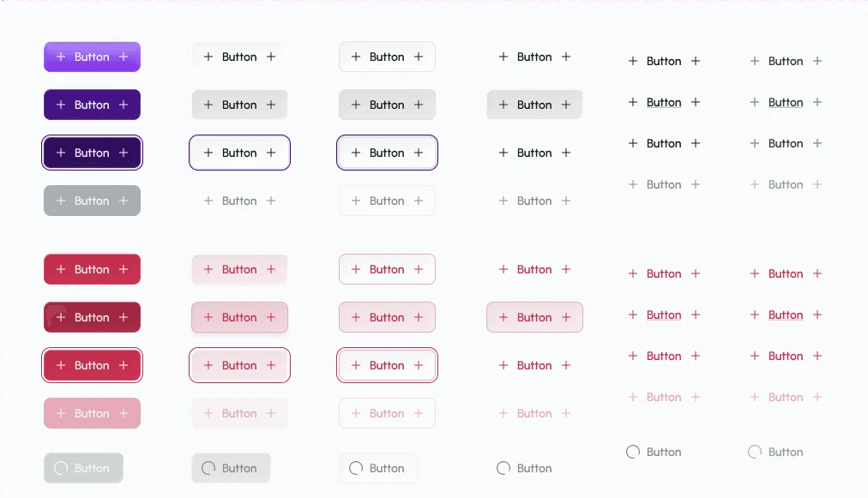868x498 pixels.
Task: Click the dark red hovered filled Button
Action: 92,317
